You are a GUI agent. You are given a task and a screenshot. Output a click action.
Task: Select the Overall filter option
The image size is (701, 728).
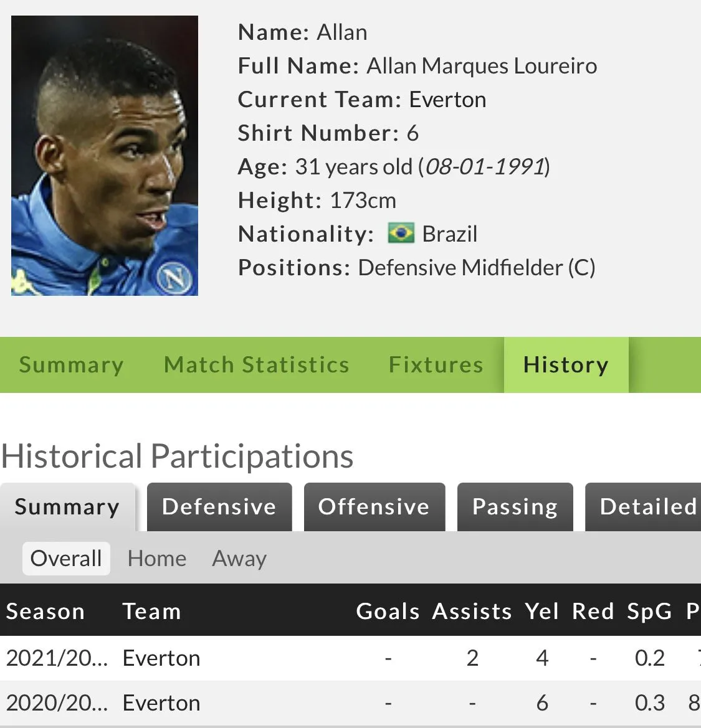coord(66,559)
